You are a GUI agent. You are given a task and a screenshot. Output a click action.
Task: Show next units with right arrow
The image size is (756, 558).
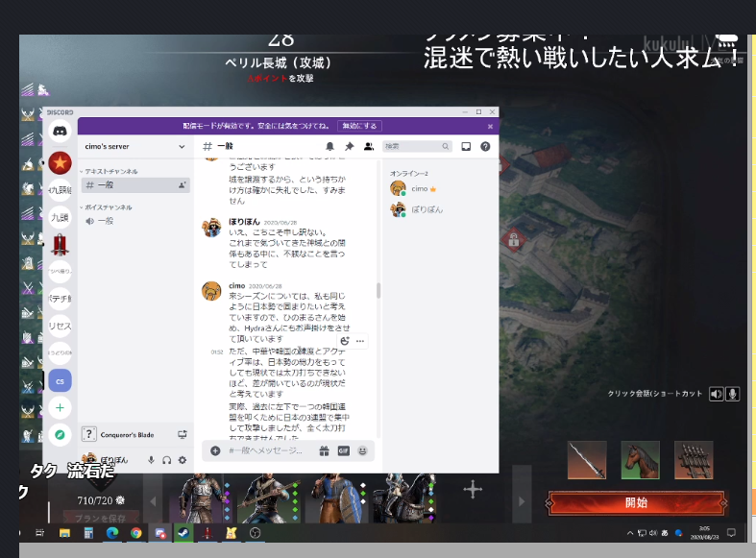coord(522,501)
